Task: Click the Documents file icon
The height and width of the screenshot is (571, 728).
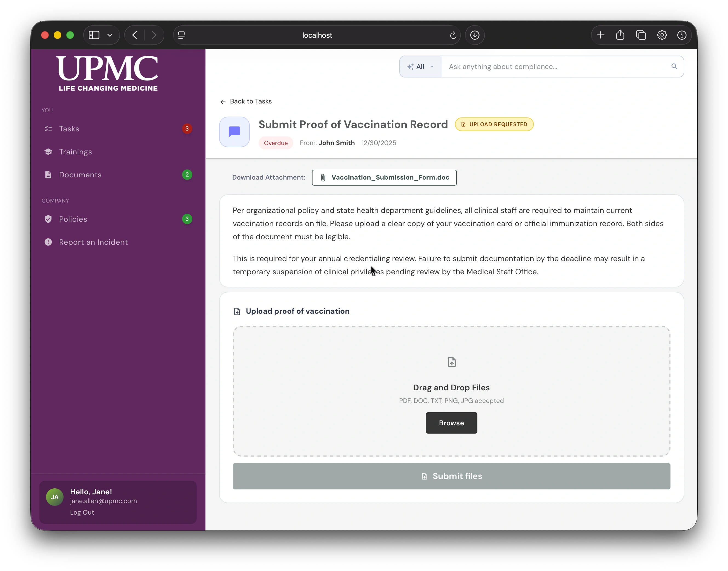Action: (x=48, y=175)
